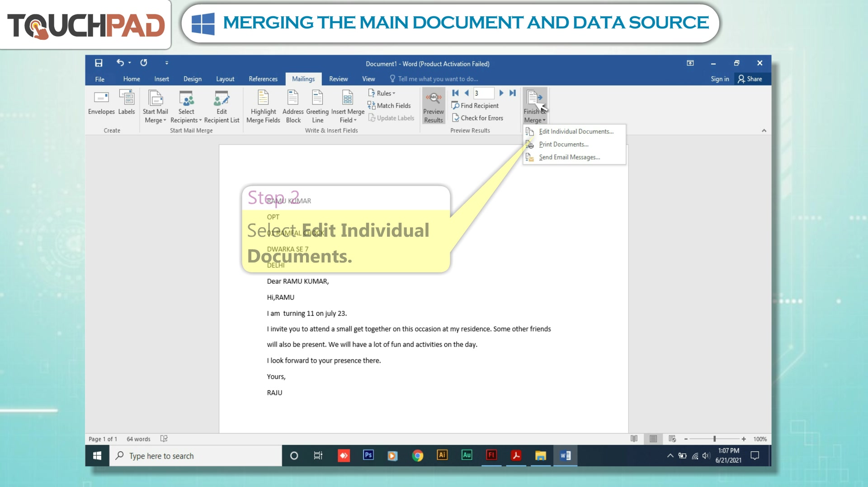Image resolution: width=868 pixels, height=487 pixels.
Task: Open Insert Merge Field dropdown
Action: 348,107
